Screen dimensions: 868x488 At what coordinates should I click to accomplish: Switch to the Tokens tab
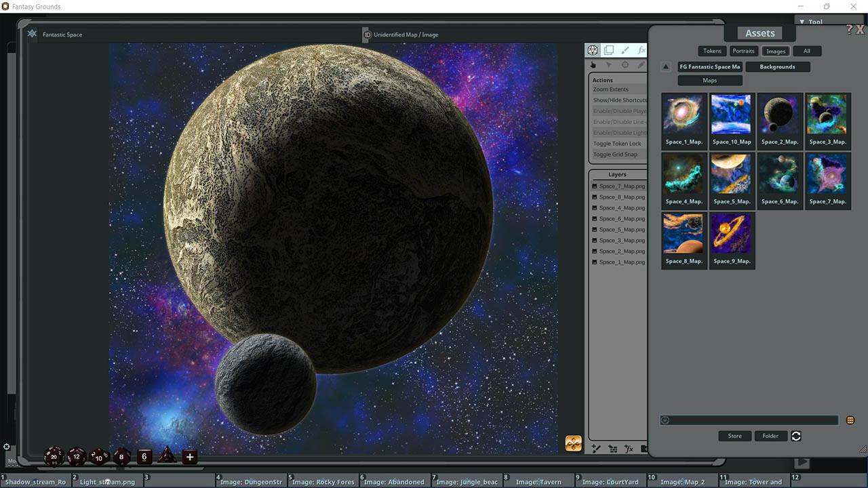click(x=711, y=51)
